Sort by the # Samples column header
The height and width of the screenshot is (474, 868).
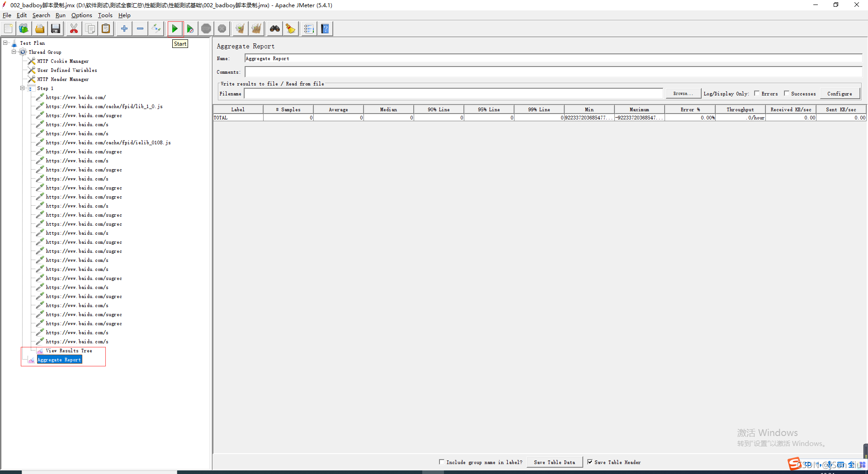point(288,109)
